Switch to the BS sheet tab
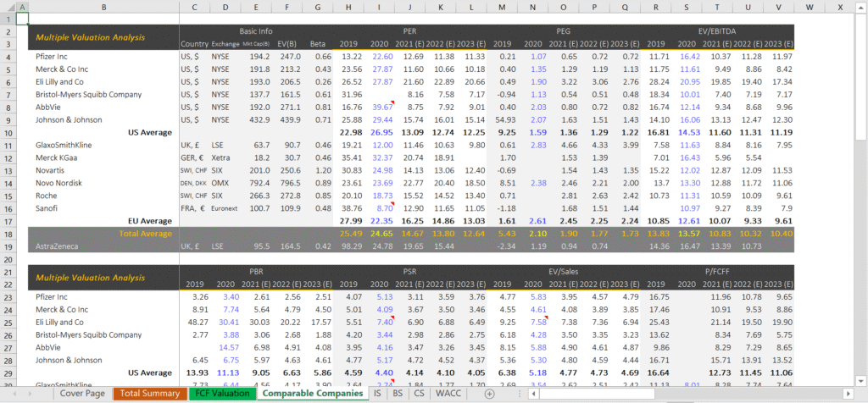 [398, 394]
